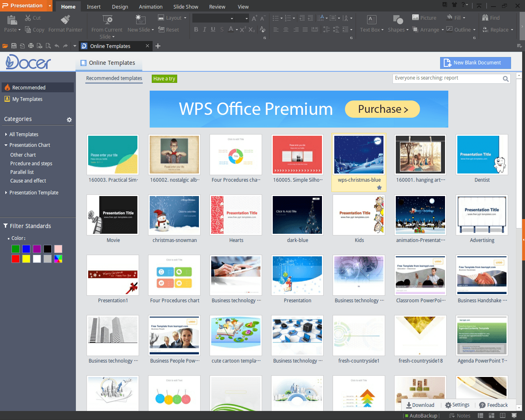This screenshot has height=420, width=525.
Task: Open the Presentation application menu dropdown
Action: 50,6
